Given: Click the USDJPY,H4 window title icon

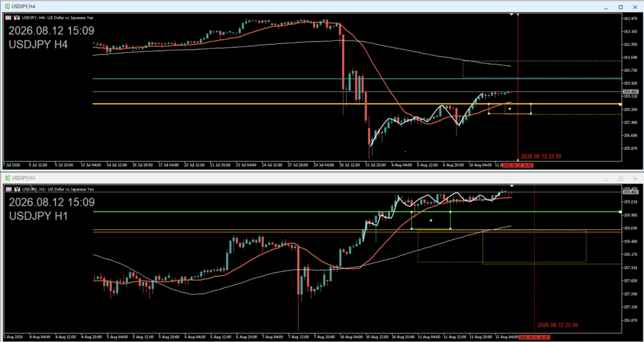Looking at the screenshot, I should (x=8, y=7).
